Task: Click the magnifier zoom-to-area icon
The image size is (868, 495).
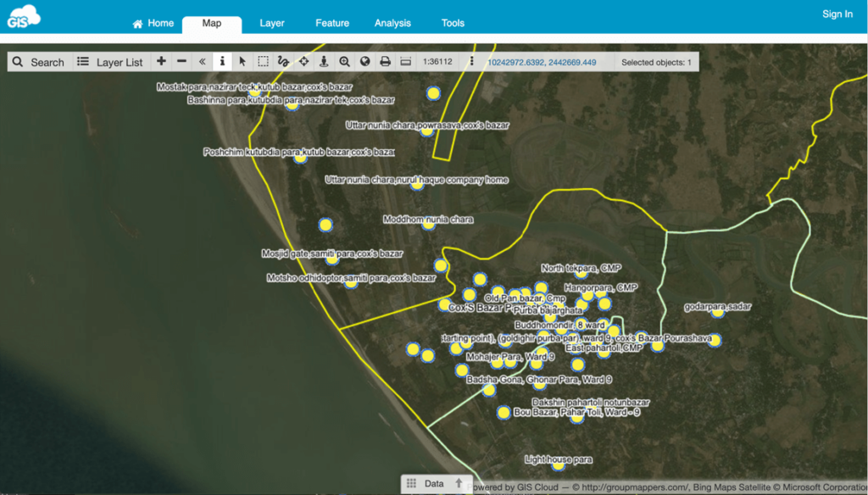Action: 344,62
